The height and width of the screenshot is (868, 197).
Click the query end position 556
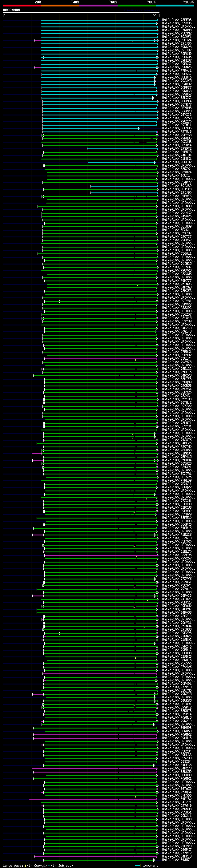click(155, 15)
